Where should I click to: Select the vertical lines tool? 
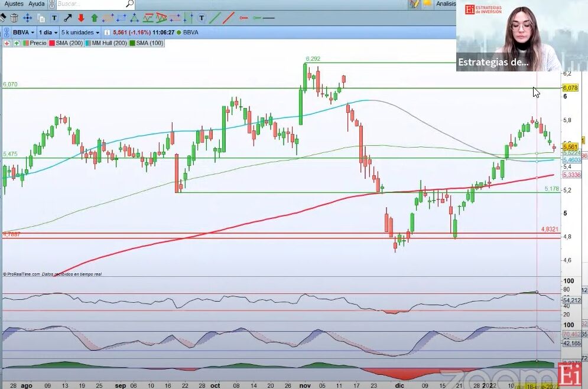(x=189, y=18)
